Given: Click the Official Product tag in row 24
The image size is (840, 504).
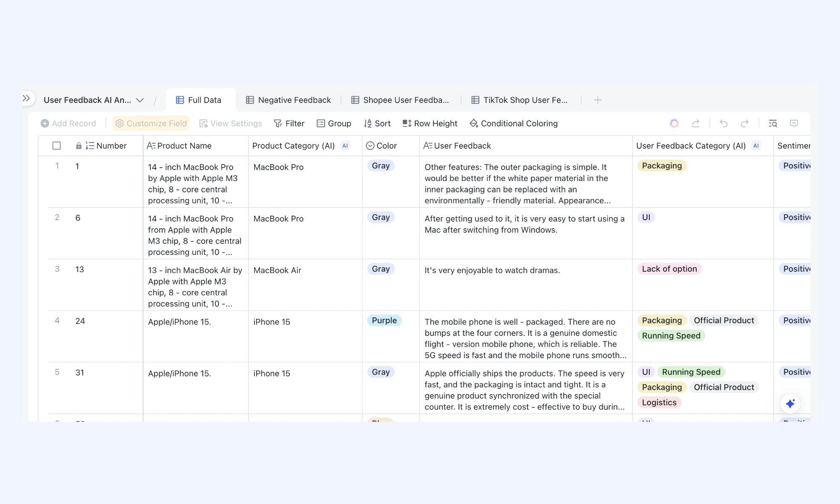Looking at the screenshot, I should (x=724, y=320).
